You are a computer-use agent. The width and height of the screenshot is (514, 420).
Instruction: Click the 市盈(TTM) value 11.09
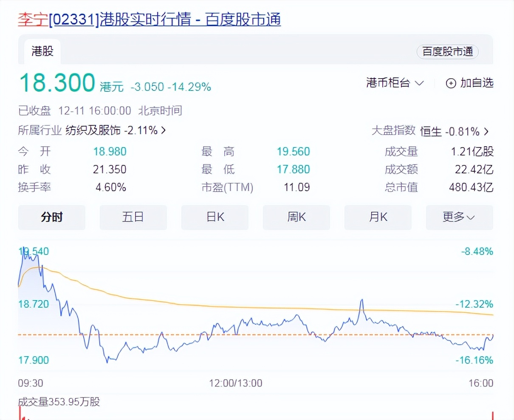(x=297, y=187)
